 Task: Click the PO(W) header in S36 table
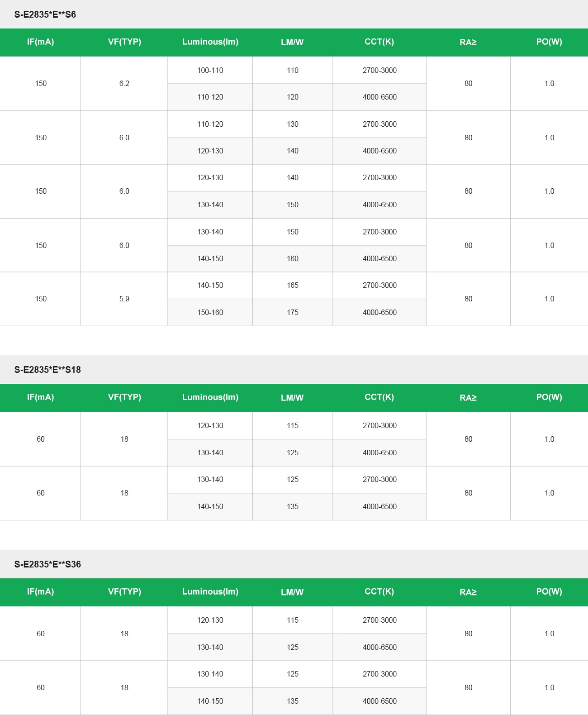[549, 592]
